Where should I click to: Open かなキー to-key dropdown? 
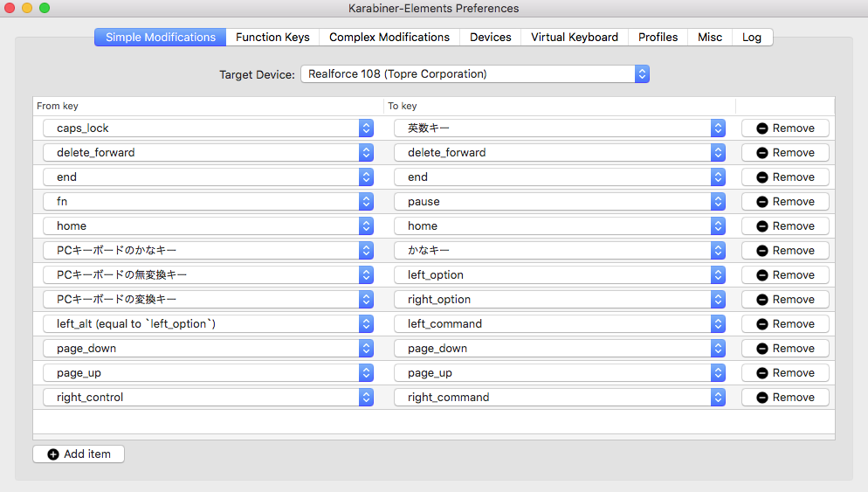tap(560, 251)
